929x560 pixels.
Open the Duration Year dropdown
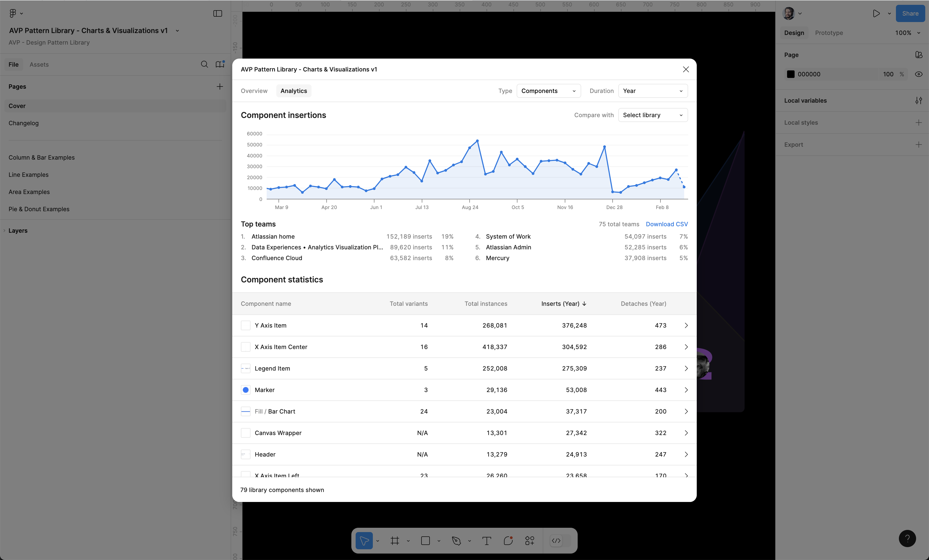(653, 91)
